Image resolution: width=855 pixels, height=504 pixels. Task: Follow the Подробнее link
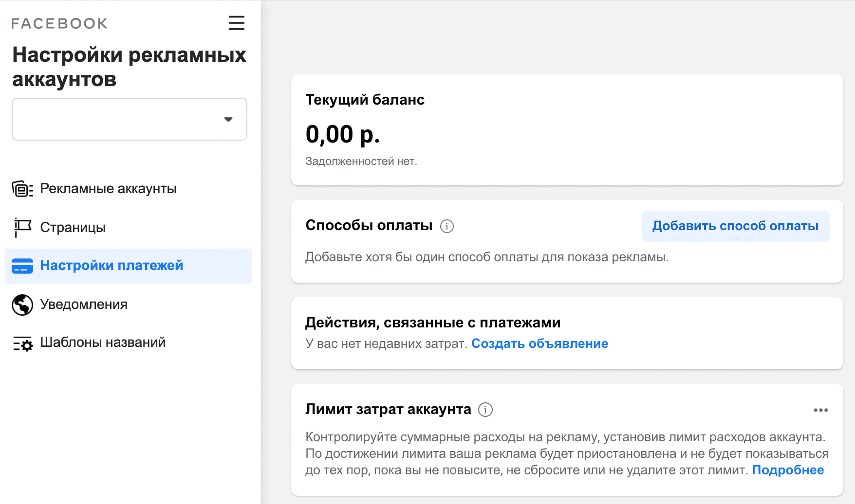(x=788, y=470)
